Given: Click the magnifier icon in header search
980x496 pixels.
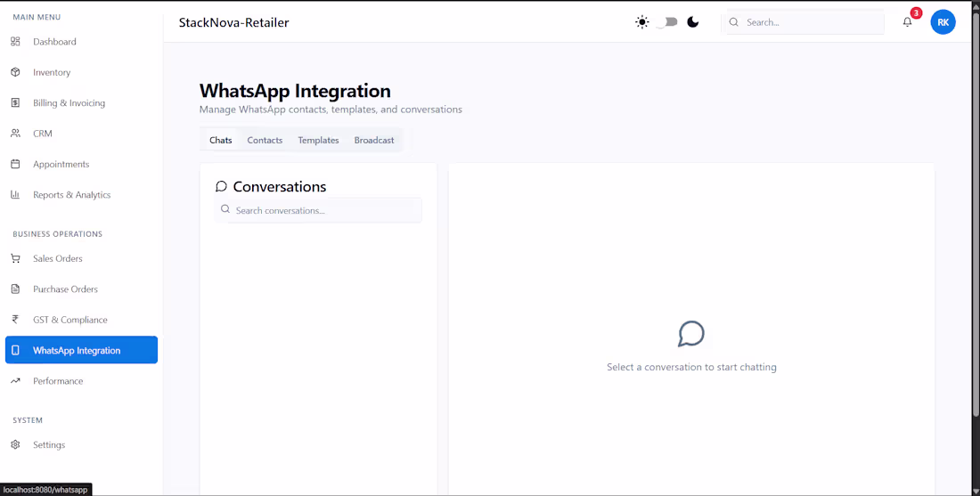Looking at the screenshot, I should 734,22.
